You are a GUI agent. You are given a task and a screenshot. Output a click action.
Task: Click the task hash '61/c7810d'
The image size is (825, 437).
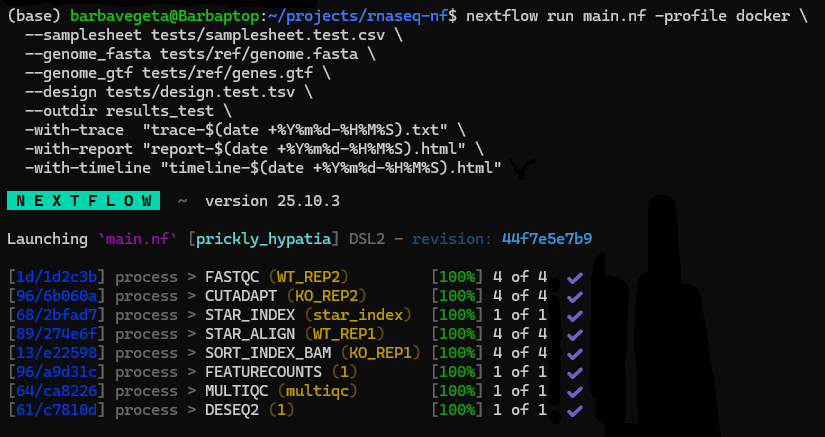click(56, 410)
